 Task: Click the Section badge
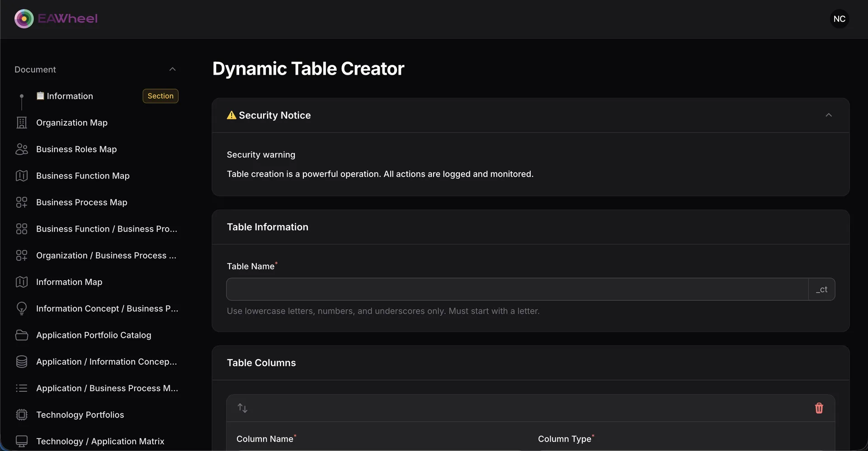click(160, 96)
